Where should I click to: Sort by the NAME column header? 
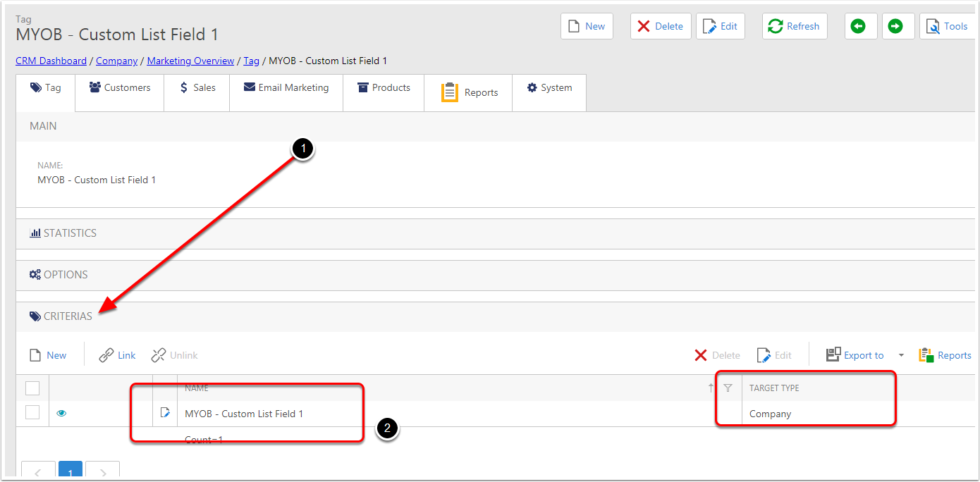coord(197,388)
